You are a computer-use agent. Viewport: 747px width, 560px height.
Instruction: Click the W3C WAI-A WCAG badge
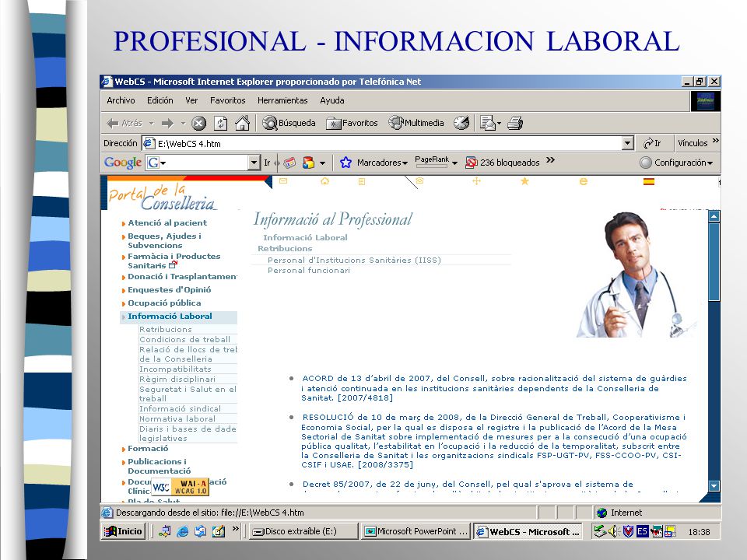coord(180,487)
